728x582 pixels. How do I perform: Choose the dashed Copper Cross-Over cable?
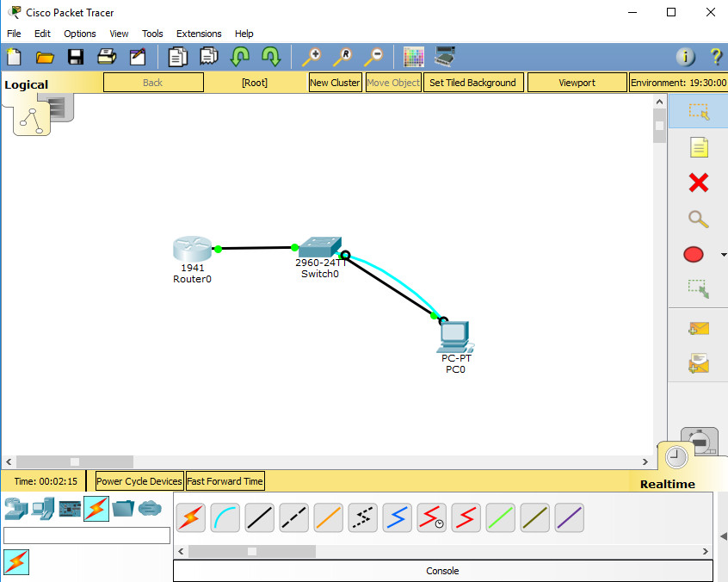tap(294, 517)
